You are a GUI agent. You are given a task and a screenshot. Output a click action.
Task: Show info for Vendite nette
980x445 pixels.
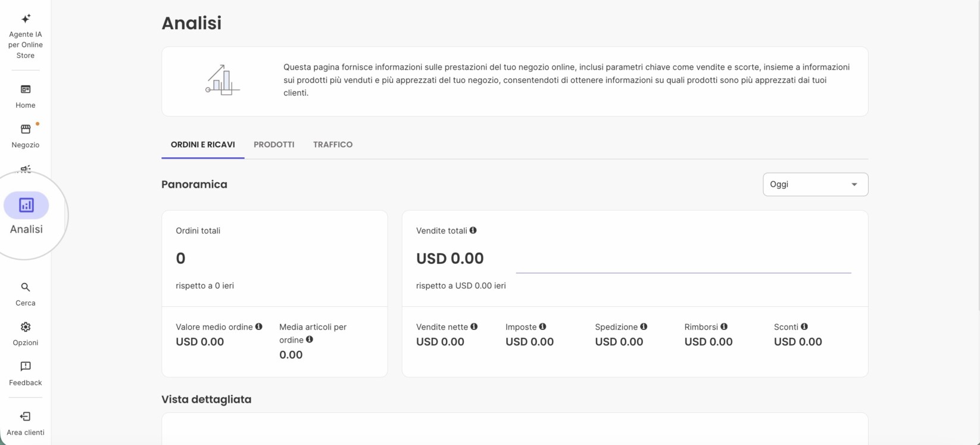[x=474, y=326]
